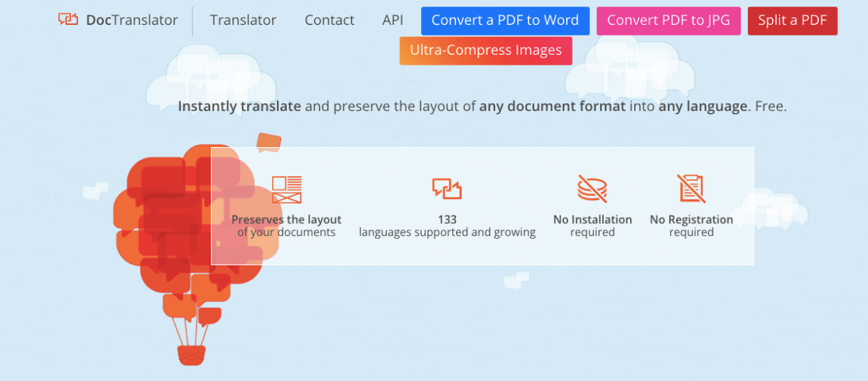868x381 pixels.
Task: Select the Split a PDF button
Action: (x=793, y=21)
